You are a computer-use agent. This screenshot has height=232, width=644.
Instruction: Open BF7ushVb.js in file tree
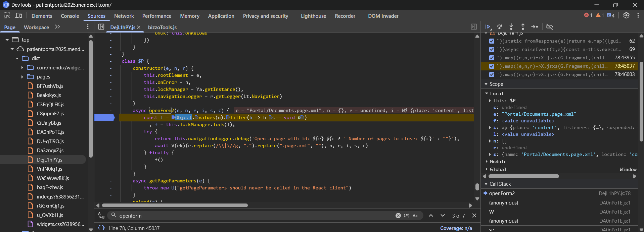point(50,86)
